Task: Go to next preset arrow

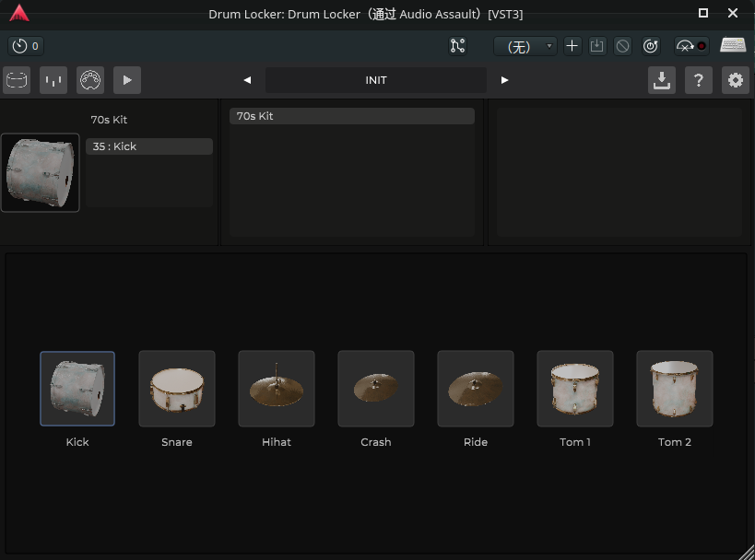Action: tap(504, 80)
